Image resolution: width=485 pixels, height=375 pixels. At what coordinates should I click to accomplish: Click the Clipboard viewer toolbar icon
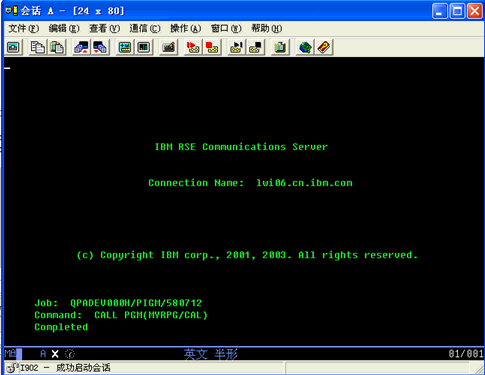coord(280,47)
